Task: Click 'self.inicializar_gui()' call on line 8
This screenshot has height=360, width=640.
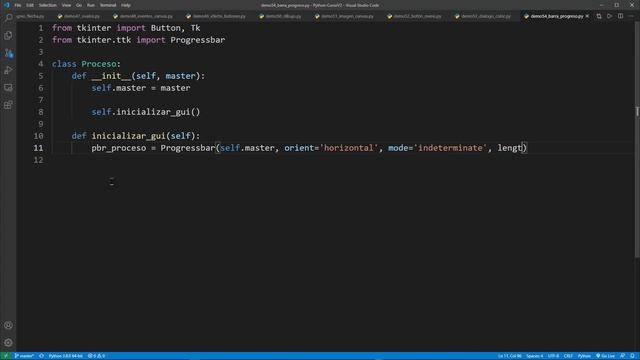Action: 146,112
